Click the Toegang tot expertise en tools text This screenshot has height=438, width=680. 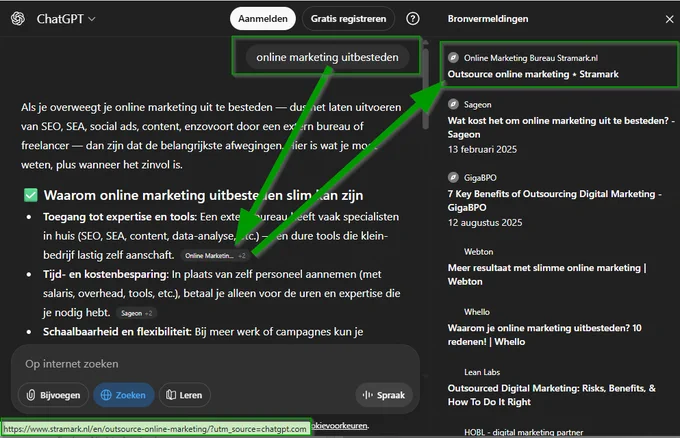[x=120, y=217]
